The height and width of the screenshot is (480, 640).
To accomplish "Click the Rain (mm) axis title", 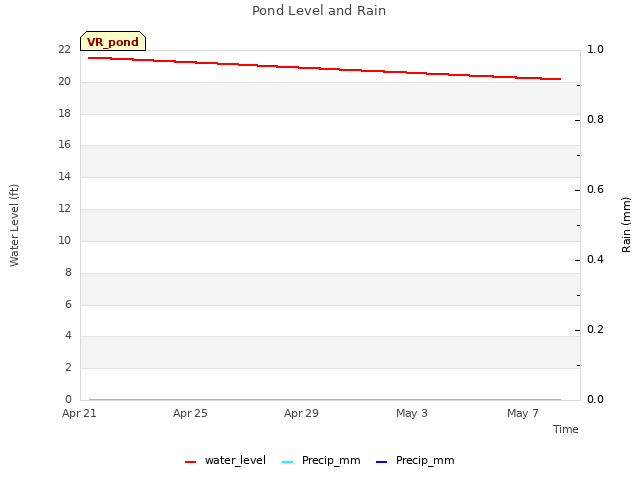I will (626, 225).
